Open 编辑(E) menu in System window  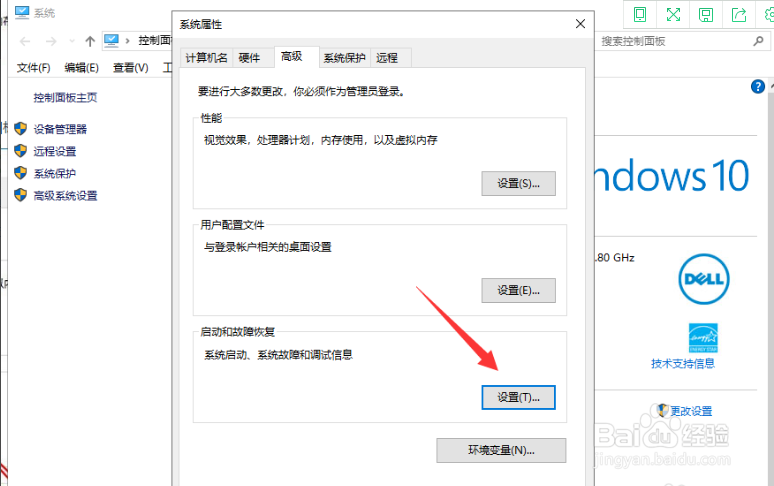[x=81, y=68]
